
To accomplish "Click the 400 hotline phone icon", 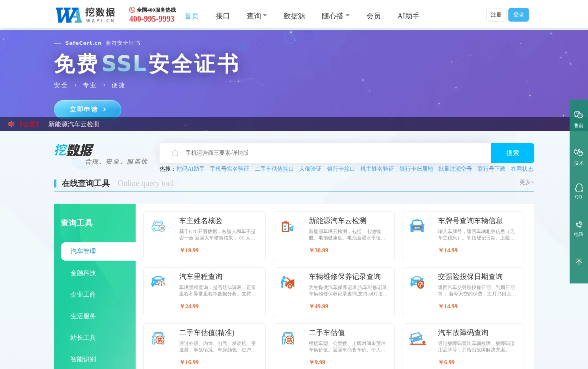I will pos(132,10).
